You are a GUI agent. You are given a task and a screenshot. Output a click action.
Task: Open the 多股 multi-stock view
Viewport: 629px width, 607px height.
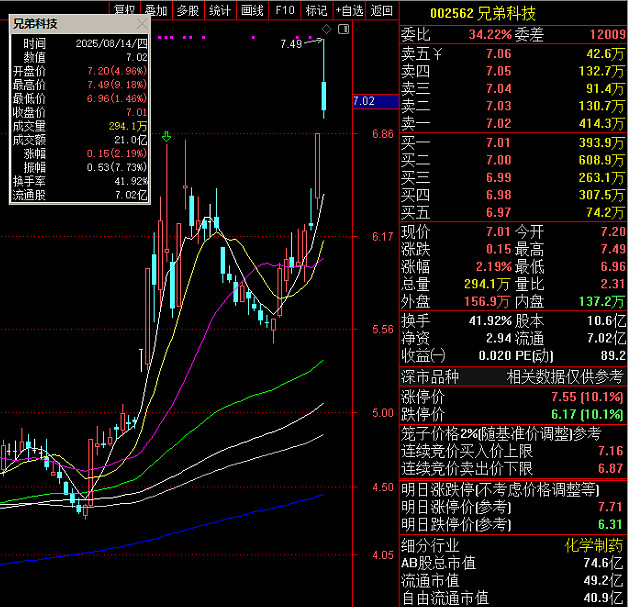tap(188, 10)
